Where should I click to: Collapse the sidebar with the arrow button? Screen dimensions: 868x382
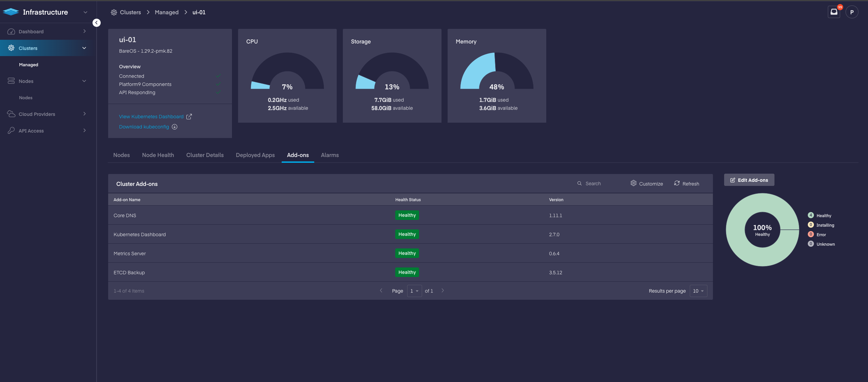pyautogui.click(x=97, y=23)
